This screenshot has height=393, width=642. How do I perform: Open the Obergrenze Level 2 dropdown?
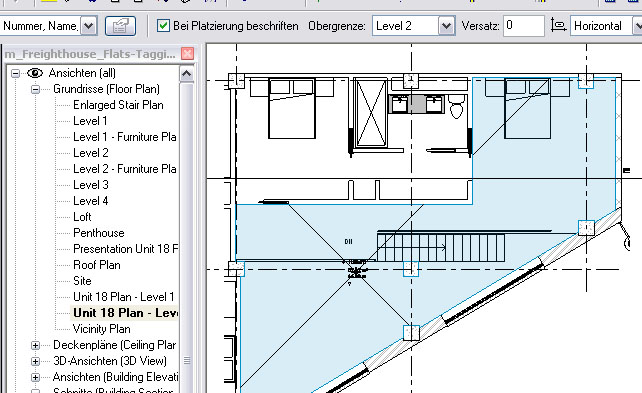tap(447, 26)
